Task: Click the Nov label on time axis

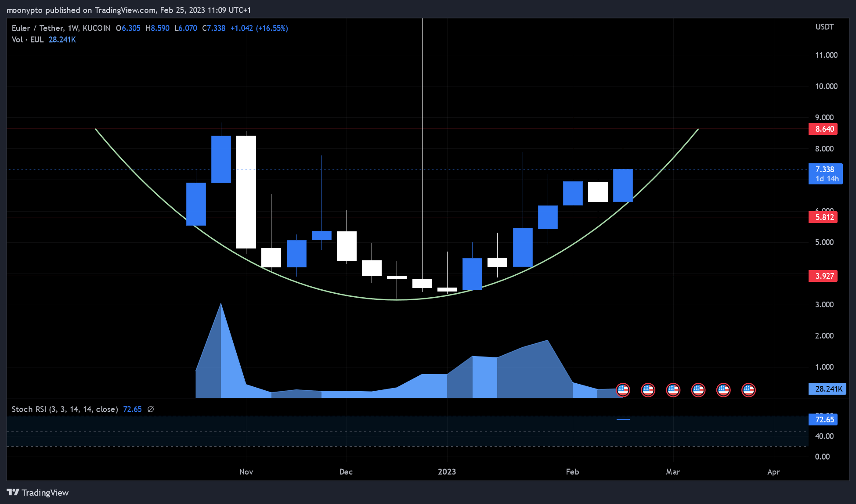Action: click(x=246, y=472)
